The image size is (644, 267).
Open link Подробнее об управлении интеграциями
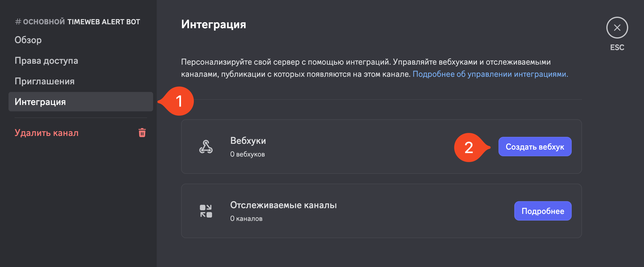(x=490, y=74)
